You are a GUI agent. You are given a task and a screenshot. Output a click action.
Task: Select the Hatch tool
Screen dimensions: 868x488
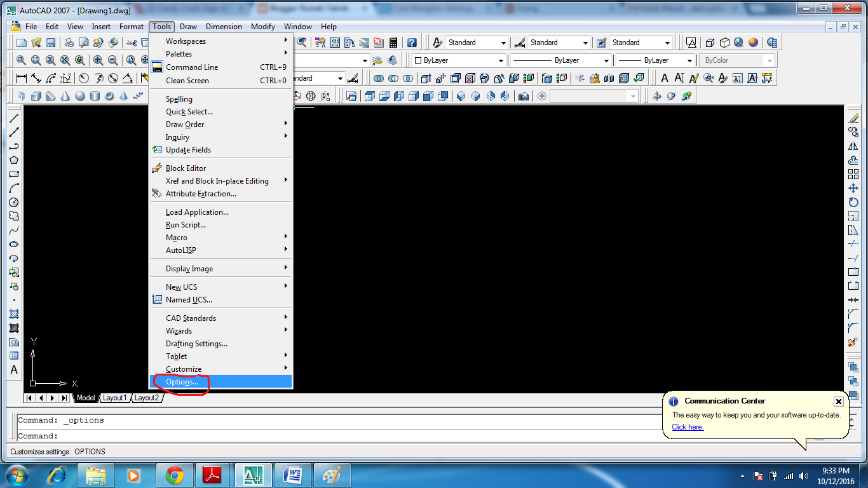14,314
